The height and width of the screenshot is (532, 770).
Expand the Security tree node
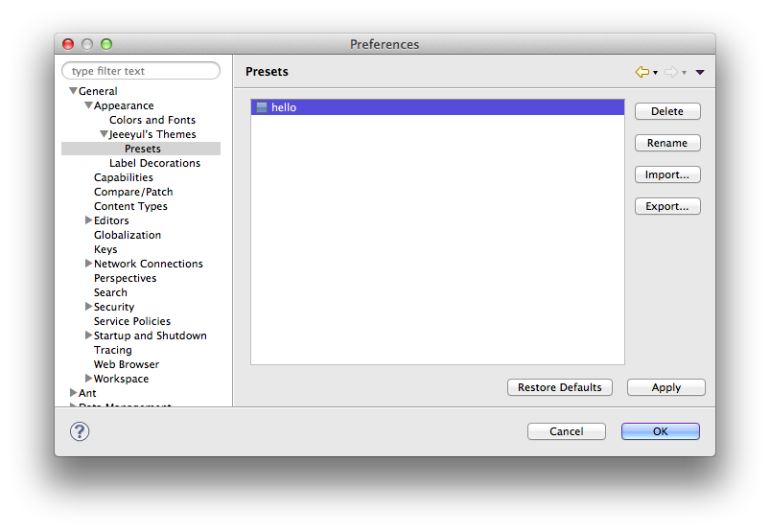click(x=88, y=307)
